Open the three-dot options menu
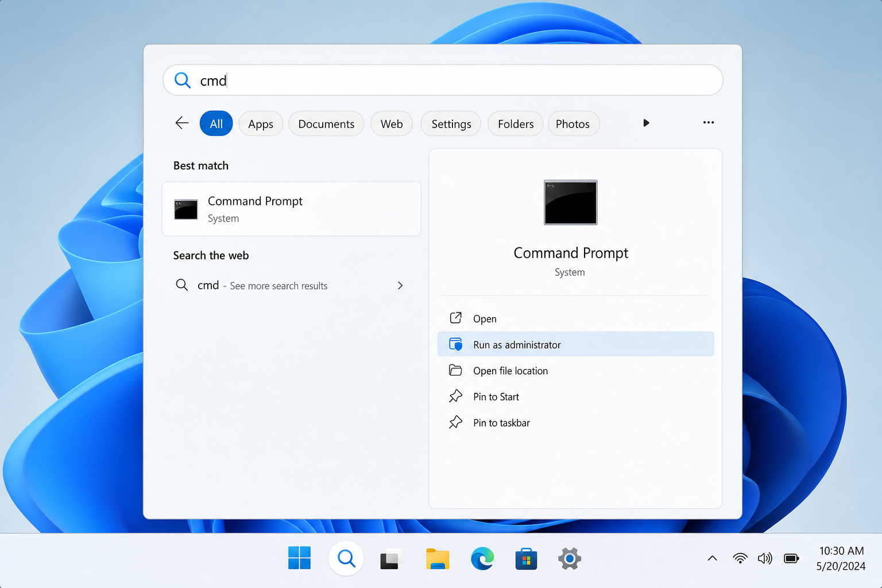Viewport: 882px width, 588px height. pyautogui.click(x=709, y=122)
